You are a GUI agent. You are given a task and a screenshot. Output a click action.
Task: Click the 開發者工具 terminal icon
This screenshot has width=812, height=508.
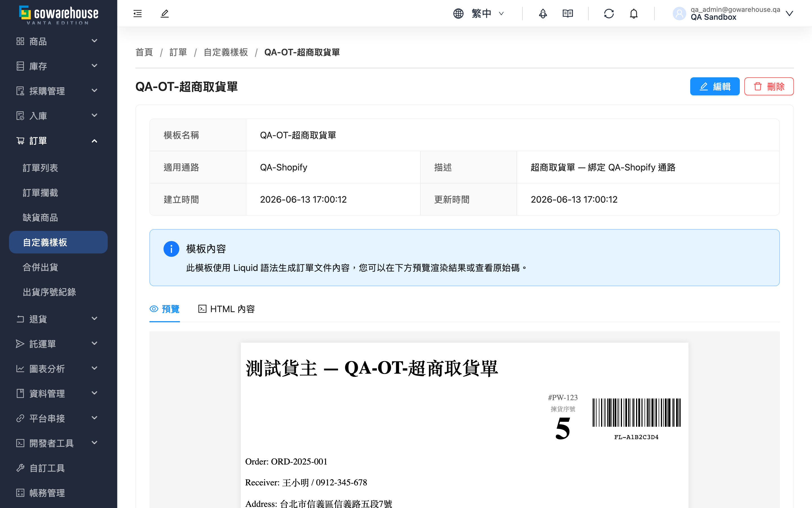click(x=20, y=443)
